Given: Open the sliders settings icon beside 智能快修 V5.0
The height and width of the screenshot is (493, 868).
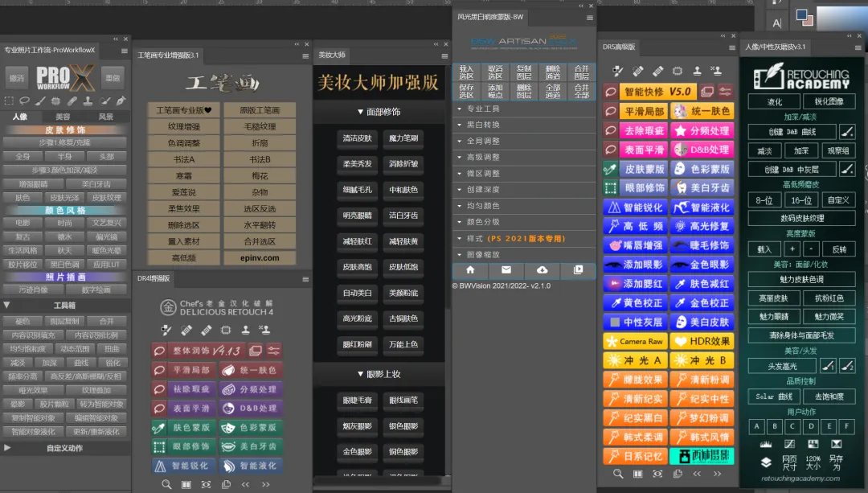Looking at the screenshot, I should pyautogui.click(x=725, y=92).
